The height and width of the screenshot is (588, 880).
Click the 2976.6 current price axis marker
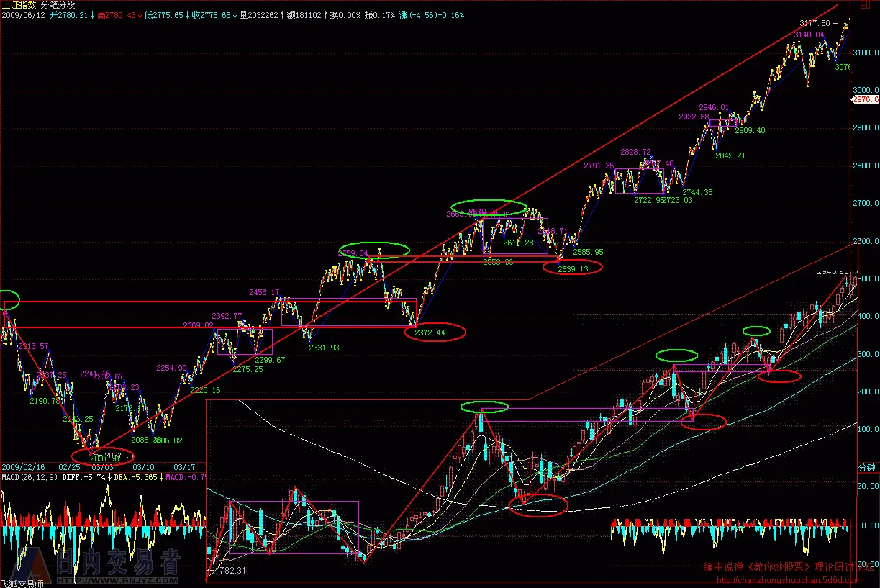[866, 100]
